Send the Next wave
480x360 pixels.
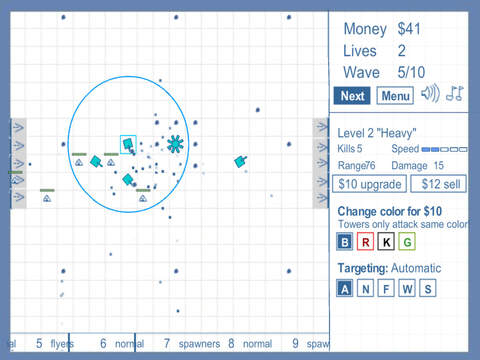click(352, 96)
